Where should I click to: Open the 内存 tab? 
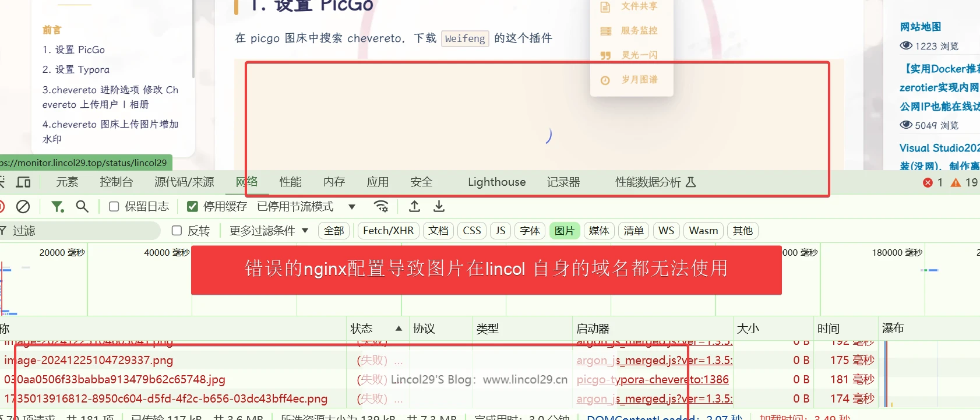tap(334, 182)
